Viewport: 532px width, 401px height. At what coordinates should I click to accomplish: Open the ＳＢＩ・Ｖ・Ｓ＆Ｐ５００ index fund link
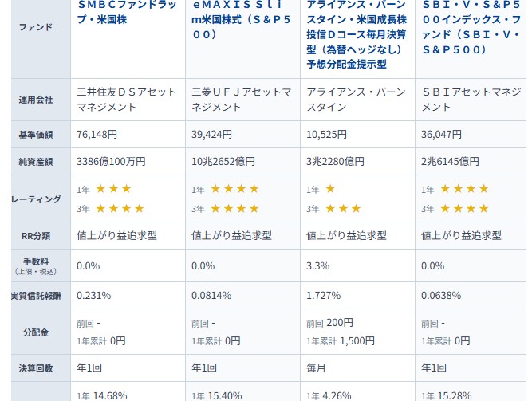(471, 27)
